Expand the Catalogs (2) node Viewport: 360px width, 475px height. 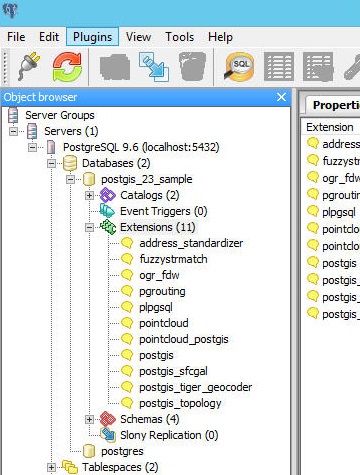[89, 195]
